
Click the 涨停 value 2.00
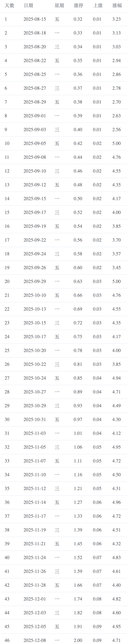(78, 640)
